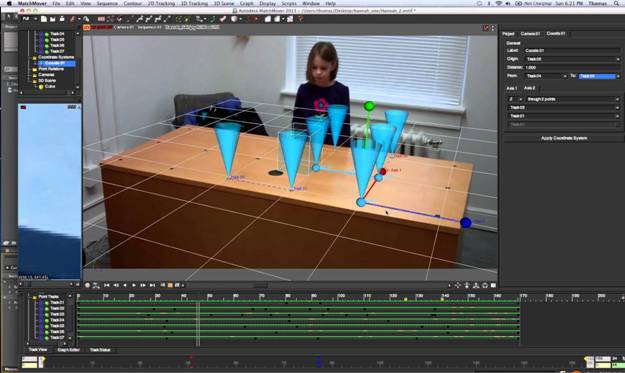Switch to the Axis 2 tab
Image resolution: width=625 pixels, height=373 pixels.
pos(529,88)
